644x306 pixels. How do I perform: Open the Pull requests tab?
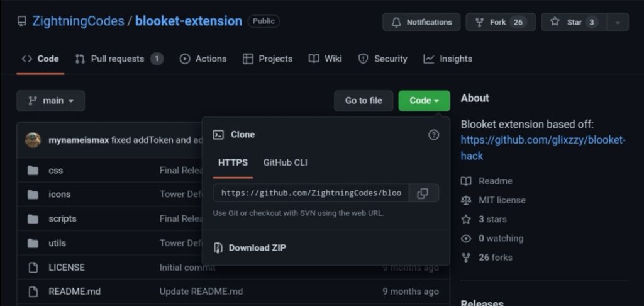(x=119, y=59)
